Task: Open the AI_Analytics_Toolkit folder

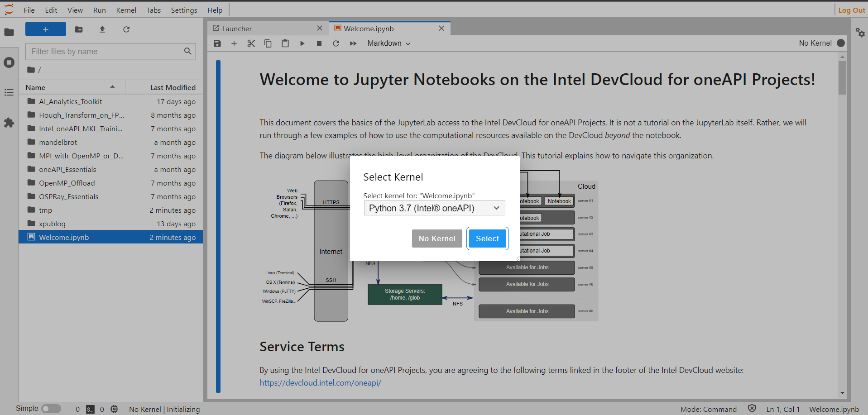Action: (110, 101)
